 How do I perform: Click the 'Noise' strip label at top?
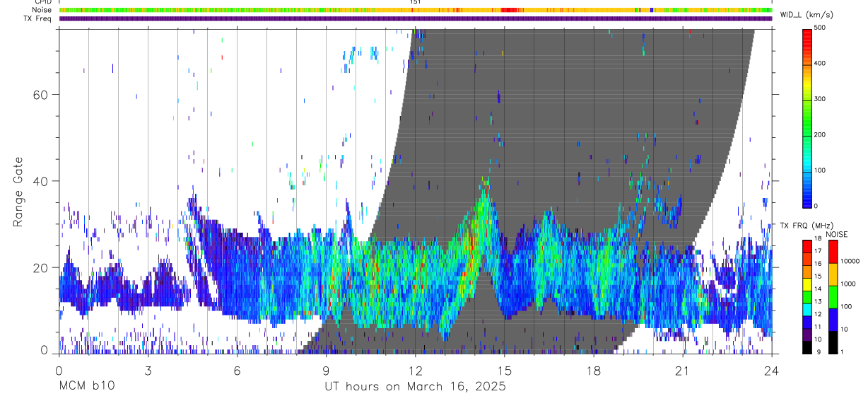point(42,11)
